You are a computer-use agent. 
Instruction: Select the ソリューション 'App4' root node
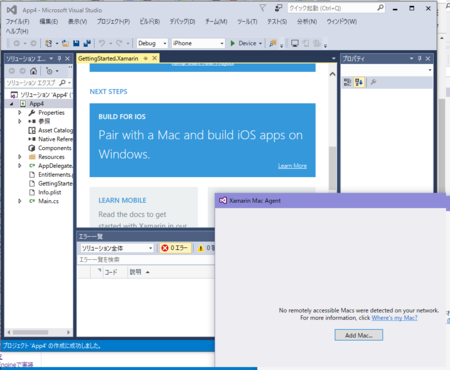click(x=42, y=95)
